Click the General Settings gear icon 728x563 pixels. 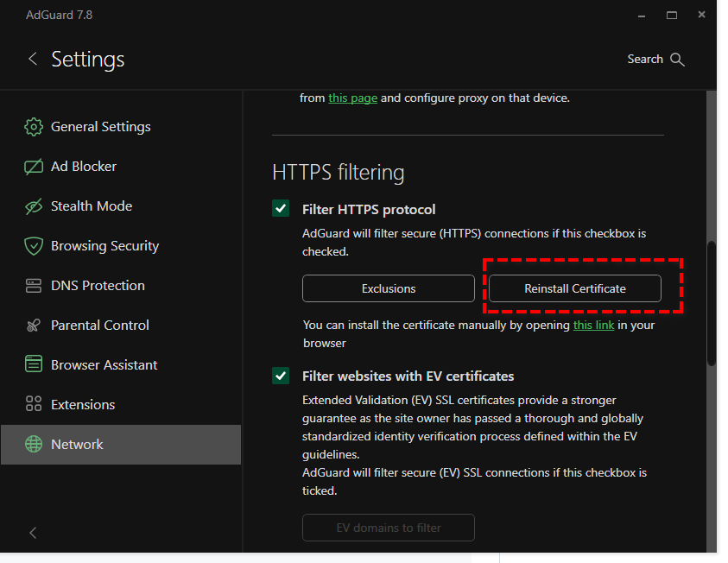click(x=34, y=127)
